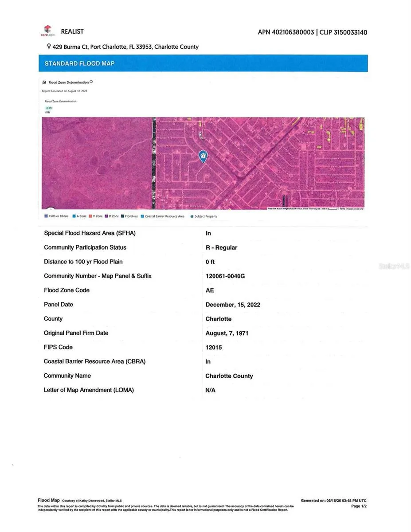Click the A Zone legend swatch
The image size is (411, 532).
pyautogui.click(x=74, y=216)
